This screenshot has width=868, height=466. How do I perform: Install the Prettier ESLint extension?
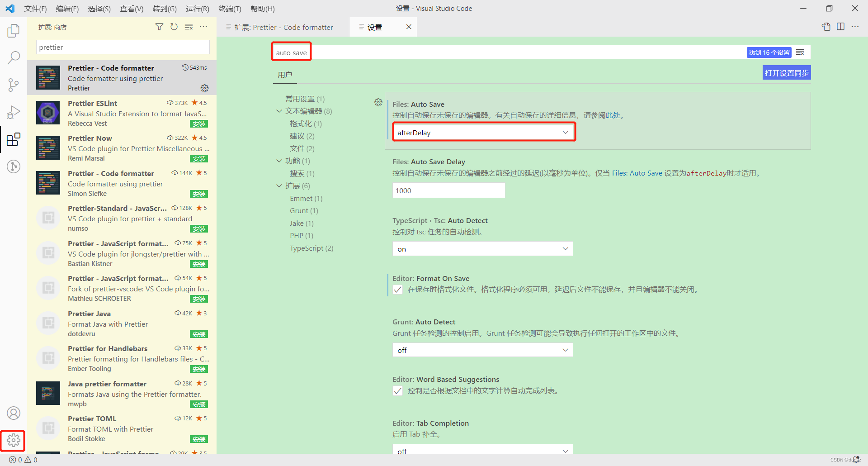point(199,124)
